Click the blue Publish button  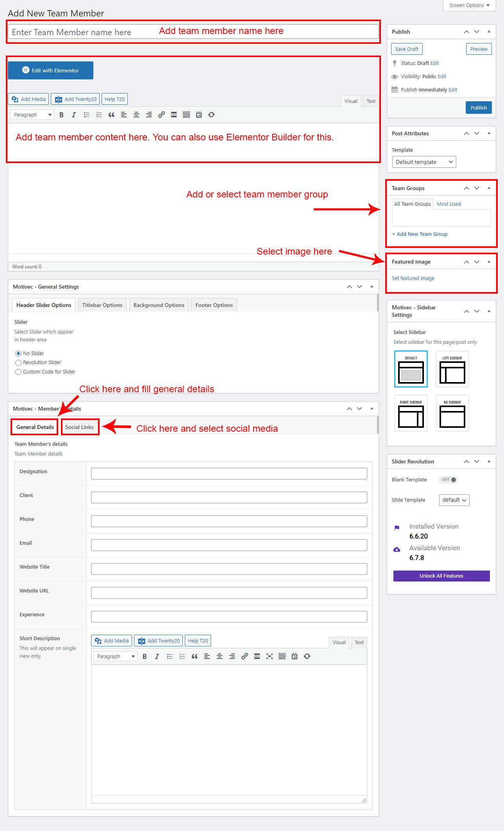(478, 108)
